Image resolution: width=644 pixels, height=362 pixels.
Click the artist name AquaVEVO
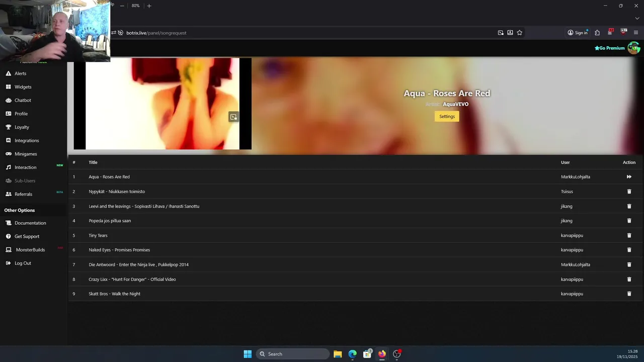[x=455, y=104]
